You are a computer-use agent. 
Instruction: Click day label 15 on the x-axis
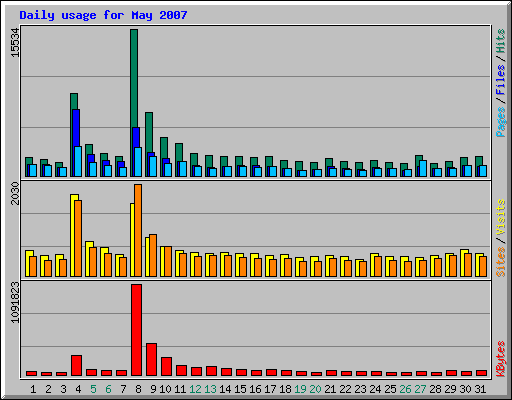tap(240, 389)
